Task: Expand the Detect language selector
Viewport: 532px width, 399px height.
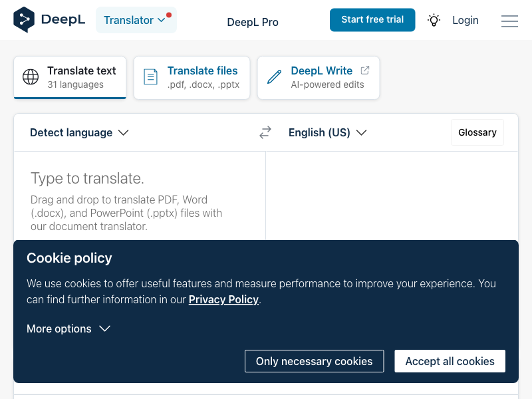Action: (79, 133)
